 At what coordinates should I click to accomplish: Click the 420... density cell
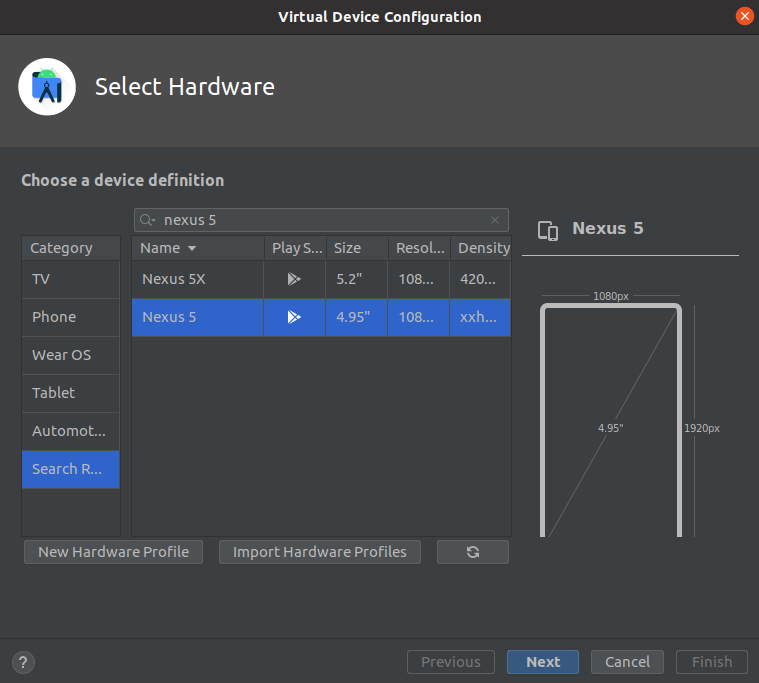pyautogui.click(x=480, y=279)
